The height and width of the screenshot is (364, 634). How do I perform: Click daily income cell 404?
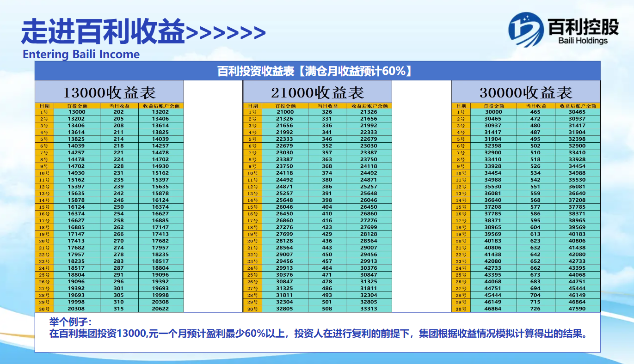tap(327, 207)
